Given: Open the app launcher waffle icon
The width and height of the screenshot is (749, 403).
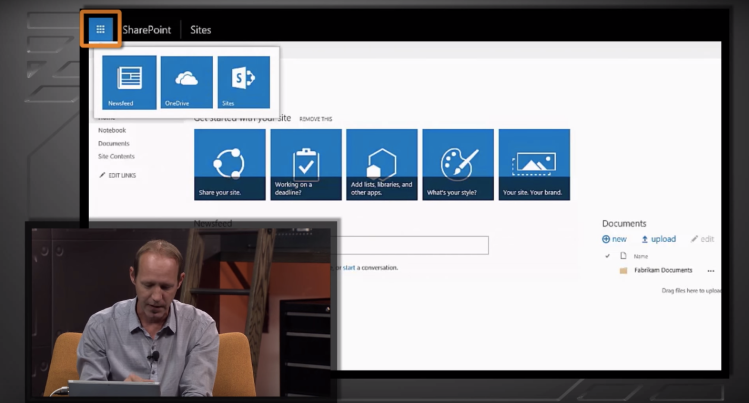Looking at the screenshot, I should (101, 30).
